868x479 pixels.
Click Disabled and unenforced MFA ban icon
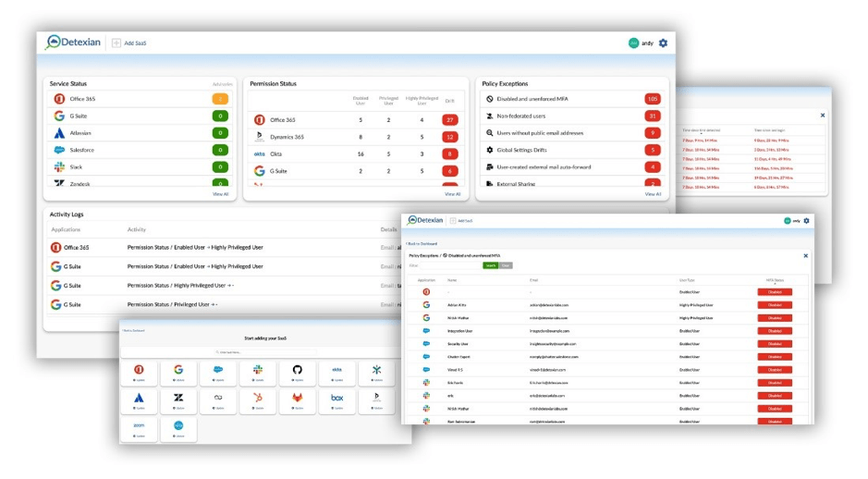pos(489,99)
